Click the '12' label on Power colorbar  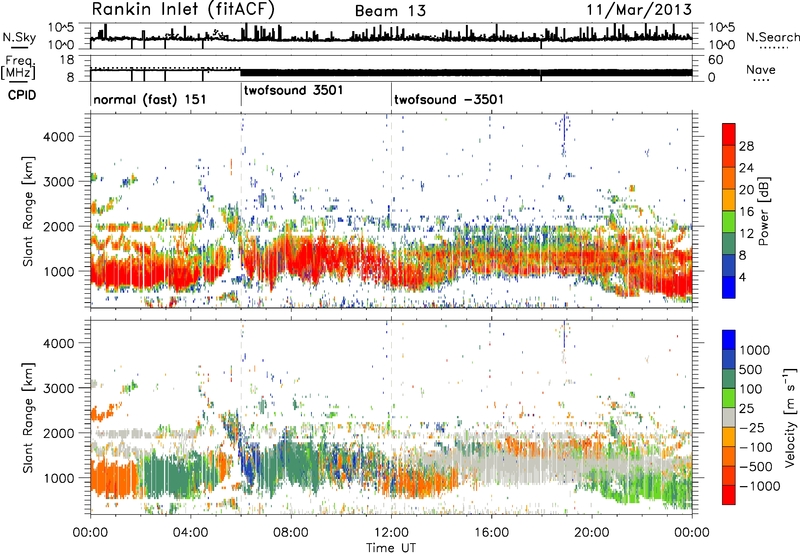[x=746, y=234]
